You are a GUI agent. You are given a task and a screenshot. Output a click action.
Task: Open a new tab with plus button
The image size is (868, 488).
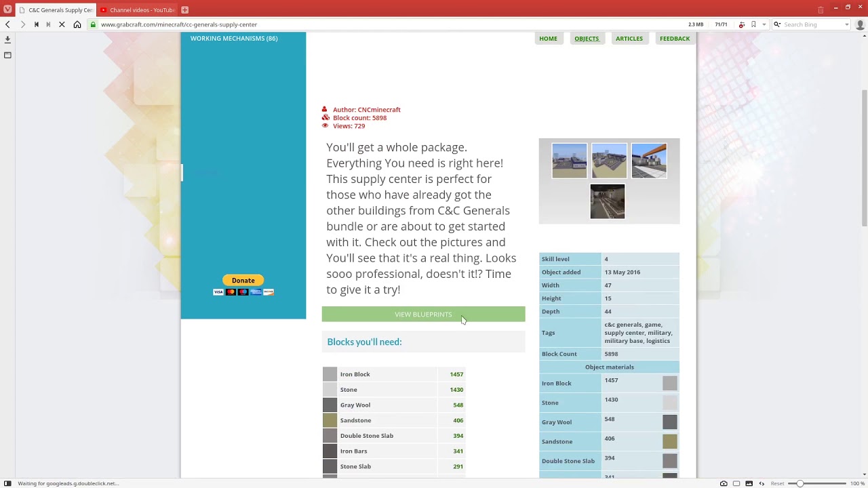[x=184, y=10]
